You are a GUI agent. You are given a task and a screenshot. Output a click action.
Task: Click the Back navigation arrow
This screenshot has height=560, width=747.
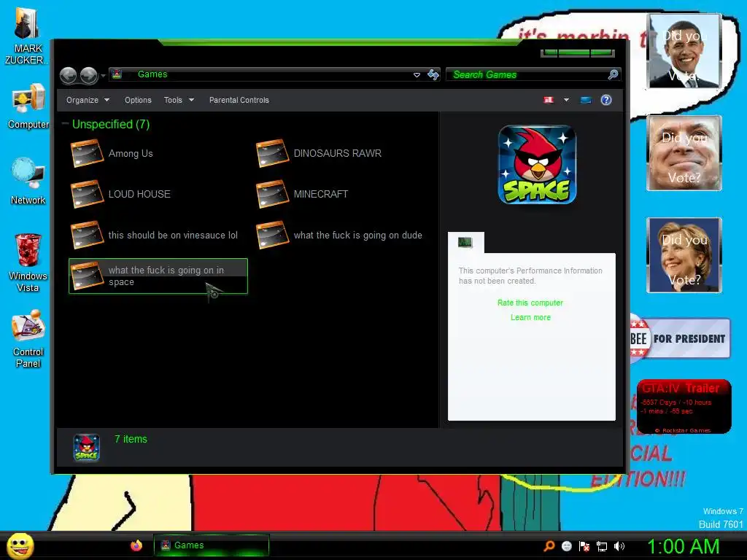[68, 75]
